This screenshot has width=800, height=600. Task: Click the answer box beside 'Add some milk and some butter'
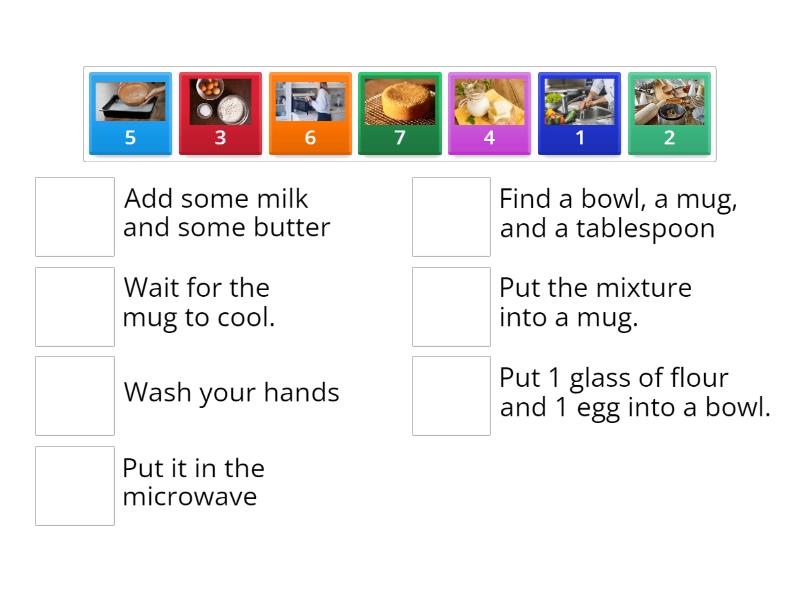click(74, 216)
